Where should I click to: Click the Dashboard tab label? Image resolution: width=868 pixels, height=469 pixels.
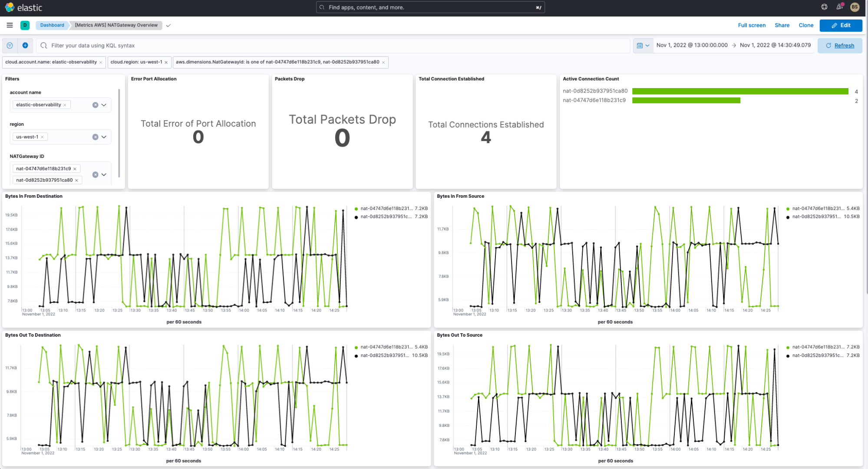pos(52,25)
